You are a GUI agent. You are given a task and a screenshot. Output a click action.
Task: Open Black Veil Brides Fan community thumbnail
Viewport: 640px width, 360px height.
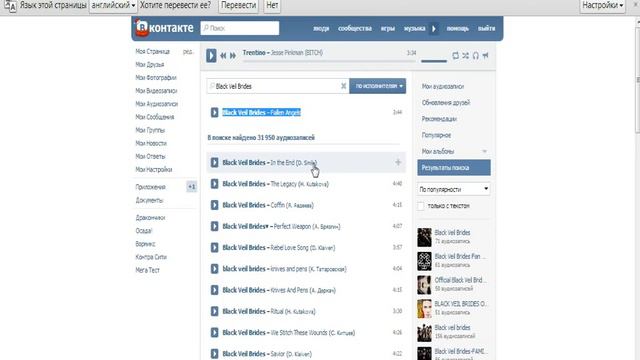pos(424,261)
